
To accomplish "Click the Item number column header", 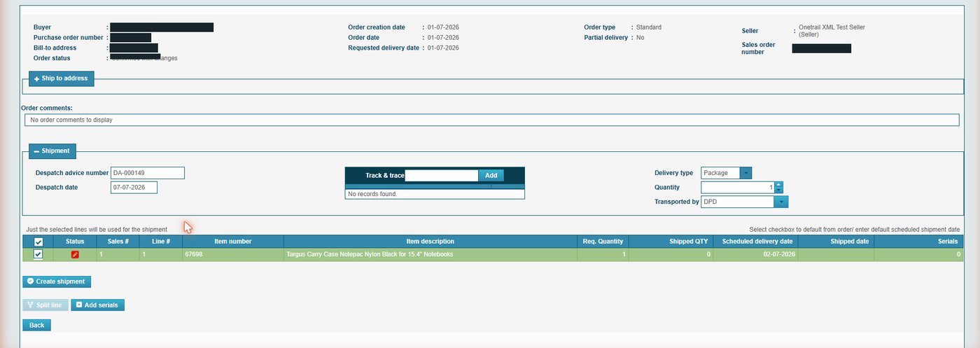I will [233, 242].
